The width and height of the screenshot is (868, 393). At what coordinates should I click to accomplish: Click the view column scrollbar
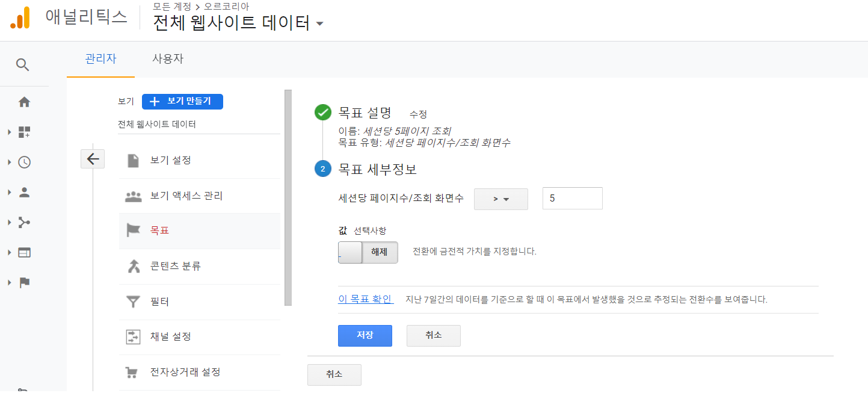coord(288,197)
